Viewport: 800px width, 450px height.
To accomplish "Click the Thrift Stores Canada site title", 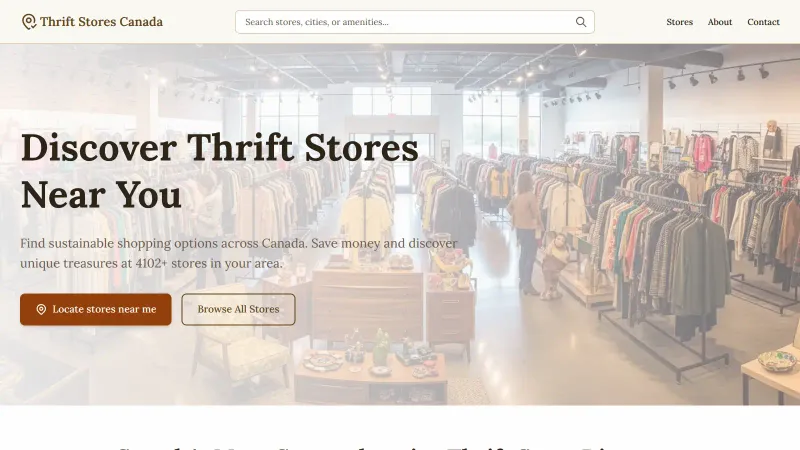I will click(101, 22).
